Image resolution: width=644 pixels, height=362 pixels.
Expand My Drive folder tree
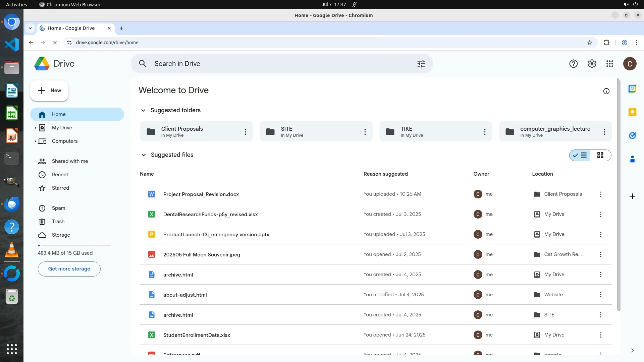coord(35,128)
